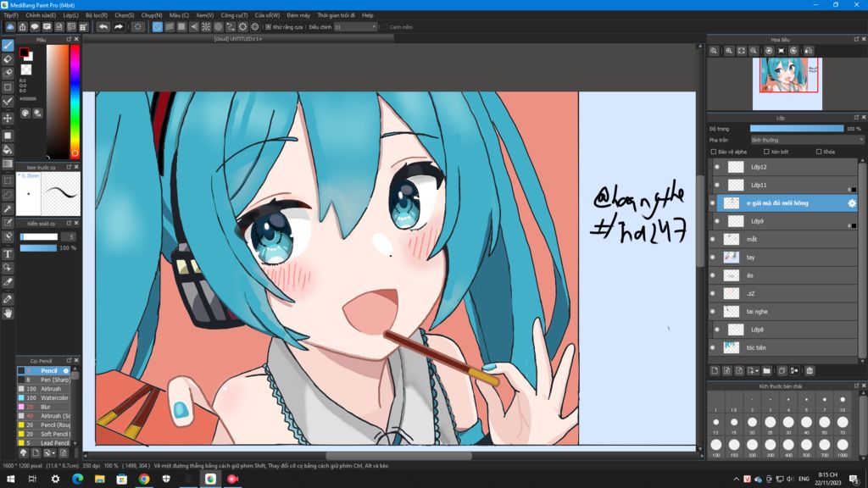Viewport: 868px width, 488px height.
Task: Create a new layer in the Layers panel
Action: (x=715, y=370)
